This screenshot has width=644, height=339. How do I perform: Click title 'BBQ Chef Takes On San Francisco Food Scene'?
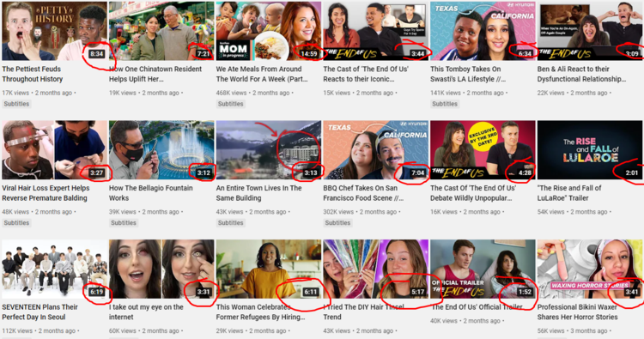tap(363, 193)
